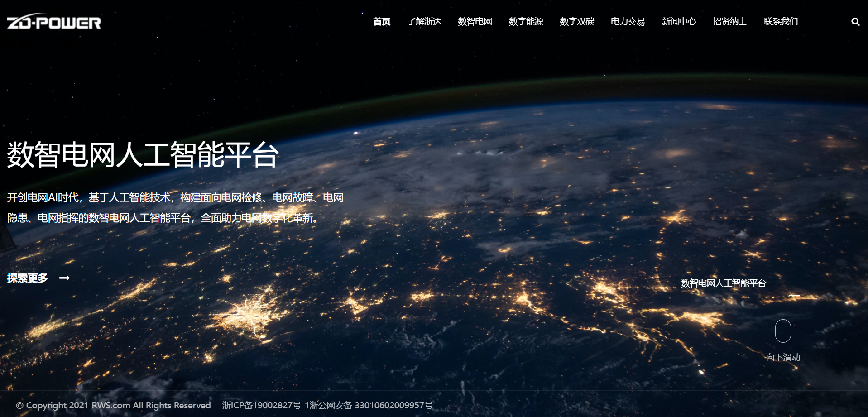Click the search magnifier icon
Screen dimensions: 868x417
click(855, 22)
